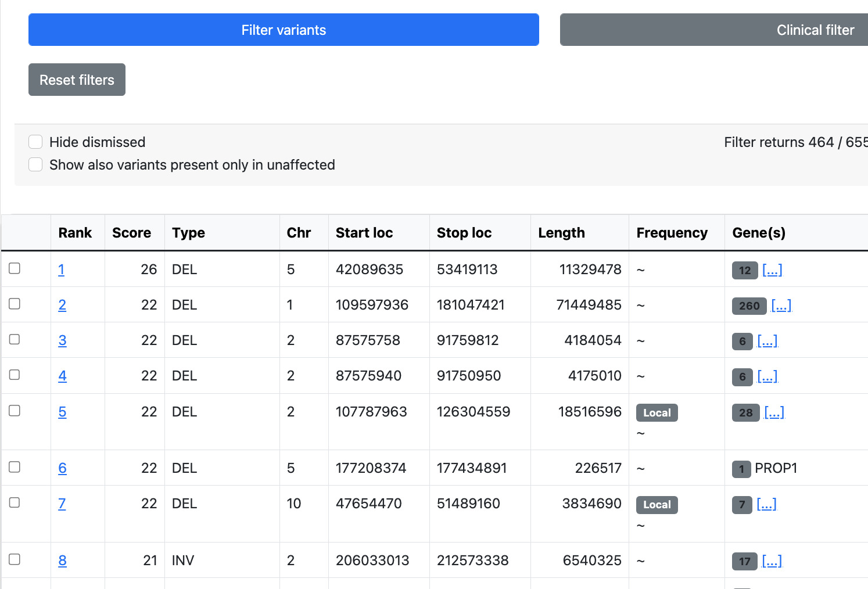Viewport: 868px width, 589px height.
Task: Open variant rank 1 link
Action: 61,270
